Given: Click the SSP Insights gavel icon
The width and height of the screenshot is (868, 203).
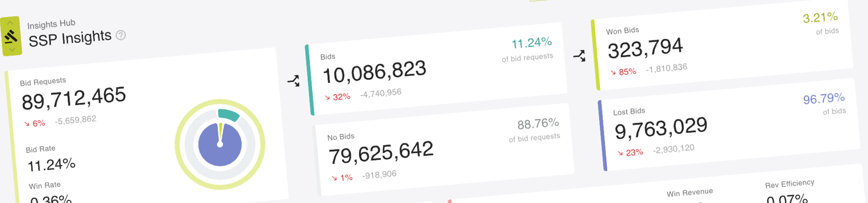Looking at the screenshot, I should (x=11, y=36).
